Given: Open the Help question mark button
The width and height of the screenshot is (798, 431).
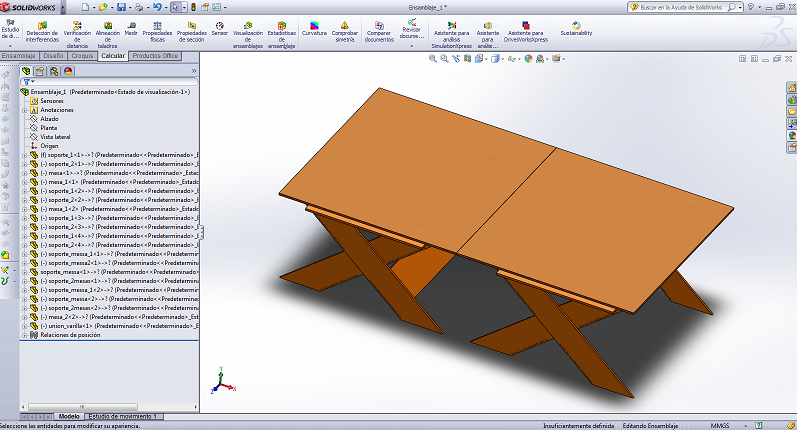Looking at the screenshot, I should click(751, 7).
